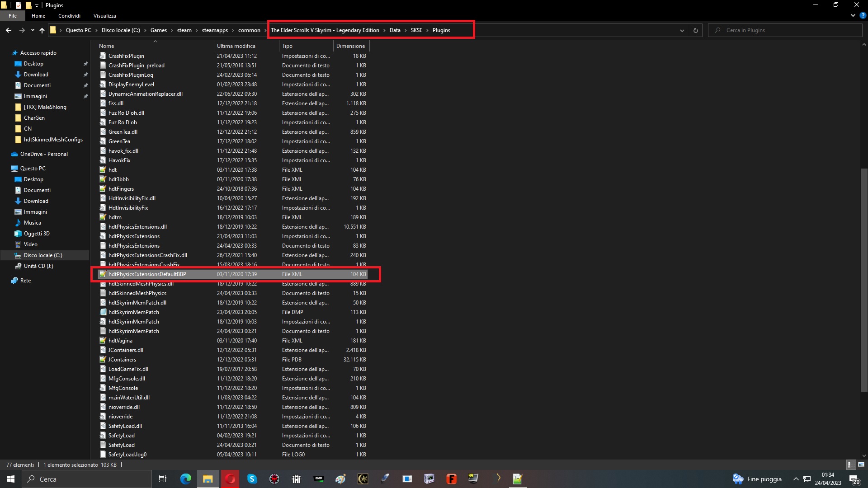The image size is (868, 488).
Task: Click the vertical scrollbar of file list
Action: tap(864, 280)
